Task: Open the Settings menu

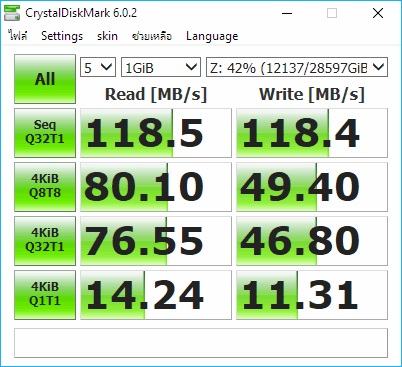Action: point(62,36)
